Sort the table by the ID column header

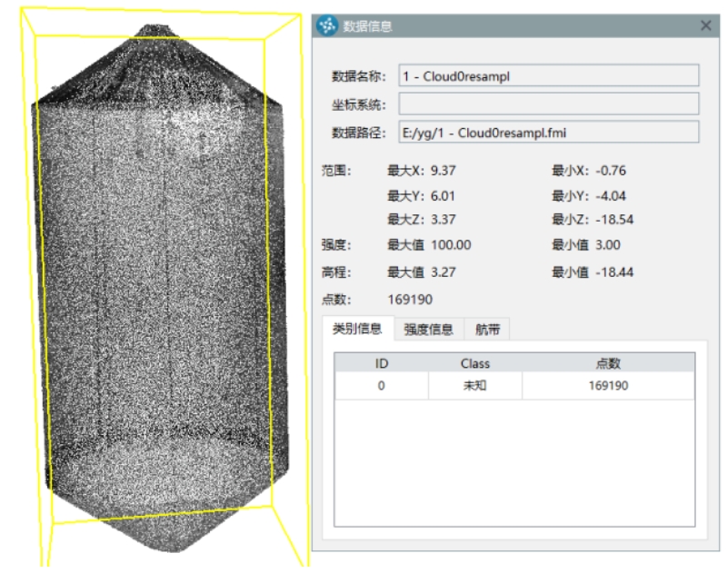click(x=382, y=363)
